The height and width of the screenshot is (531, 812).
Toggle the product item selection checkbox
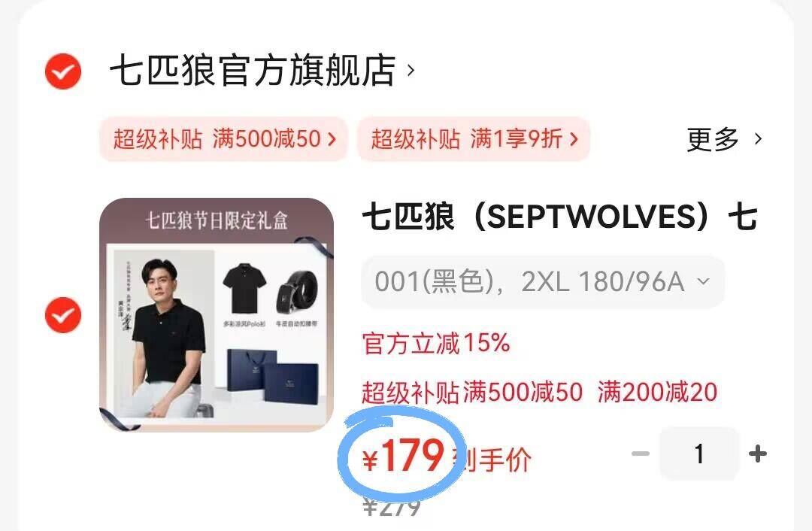click(62, 315)
